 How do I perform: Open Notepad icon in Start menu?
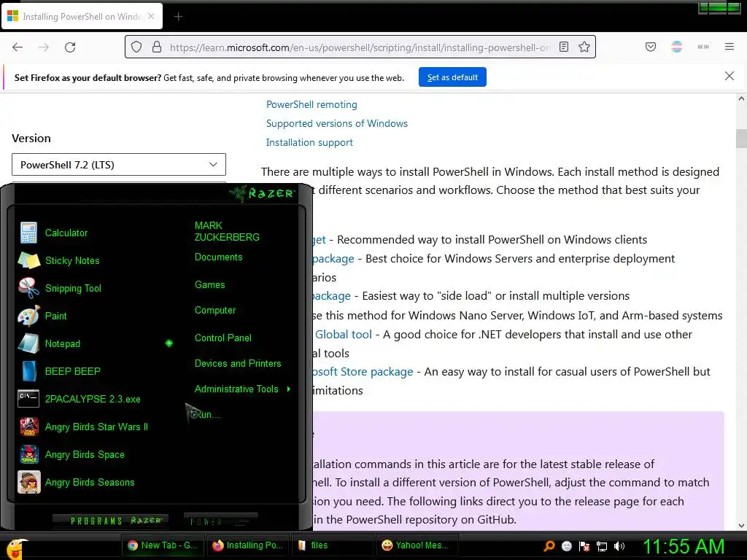pos(28,343)
